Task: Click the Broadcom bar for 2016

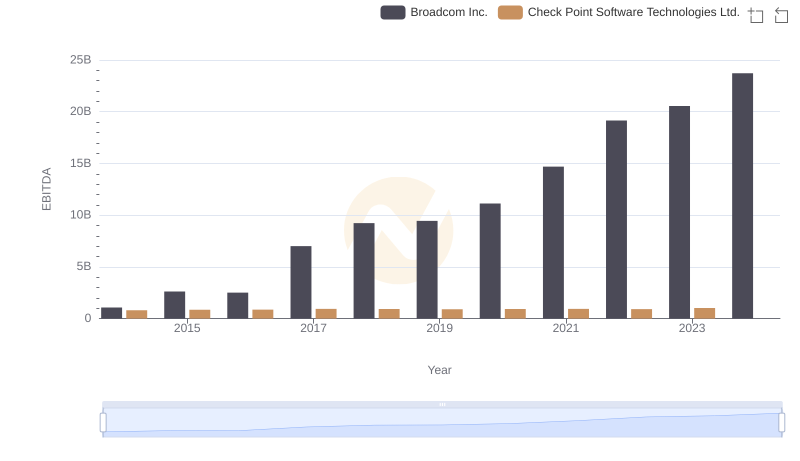Action: point(238,305)
